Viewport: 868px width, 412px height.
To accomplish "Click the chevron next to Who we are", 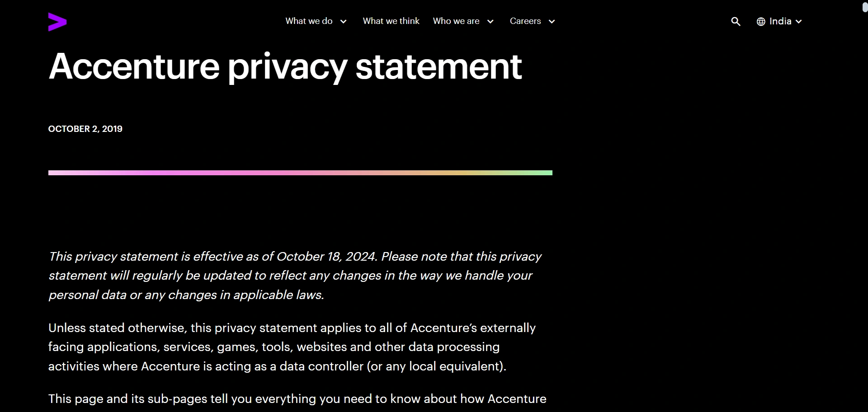I will pyautogui.click(x=490, y=21).
